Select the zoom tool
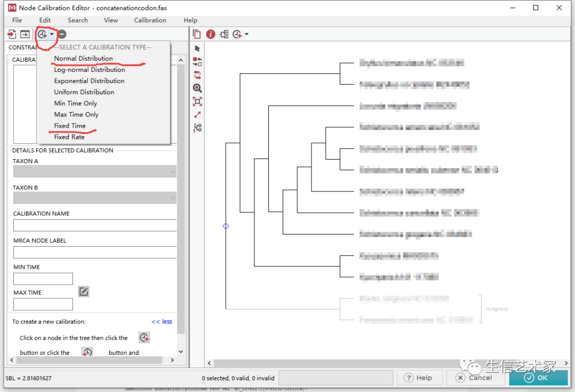Image resolution: width=575 pixels, height=392 pixels. (197, 88)
